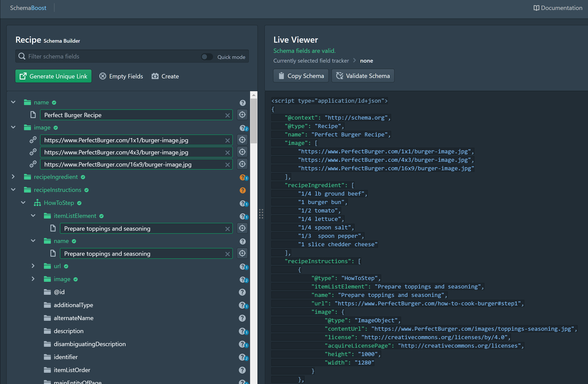Expand the HowToStep image node

click(x=33, y=279)
